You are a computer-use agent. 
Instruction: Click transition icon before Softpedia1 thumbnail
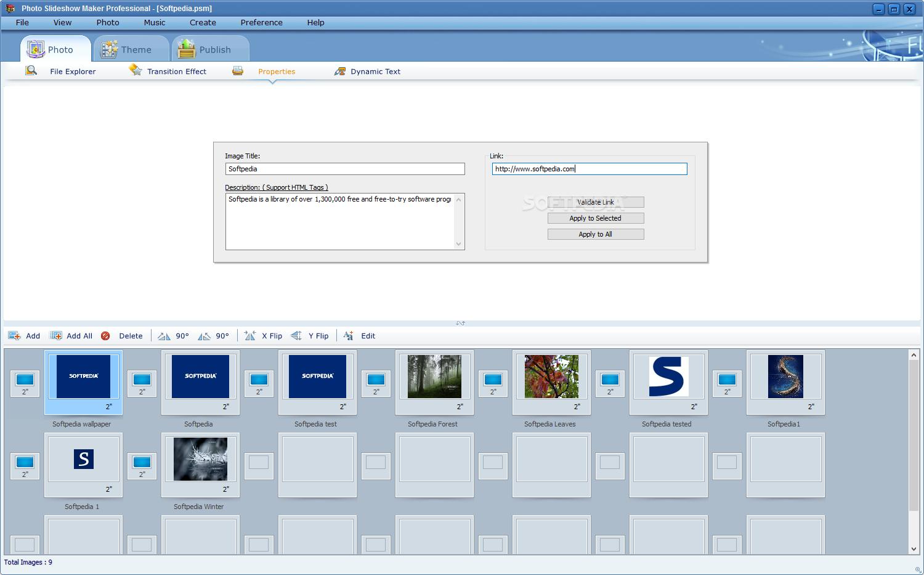point(727,383)
